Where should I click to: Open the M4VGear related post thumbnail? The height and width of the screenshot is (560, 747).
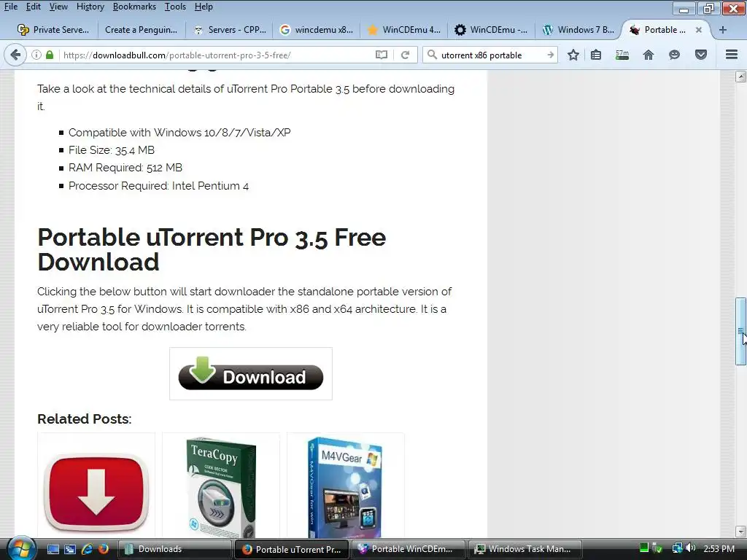(x=345, y=486)
